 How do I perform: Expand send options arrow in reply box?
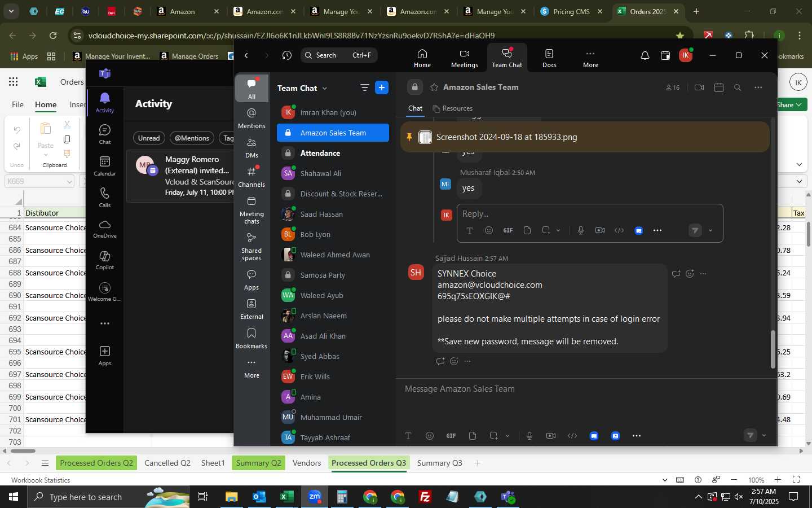(x=710, y=230)
